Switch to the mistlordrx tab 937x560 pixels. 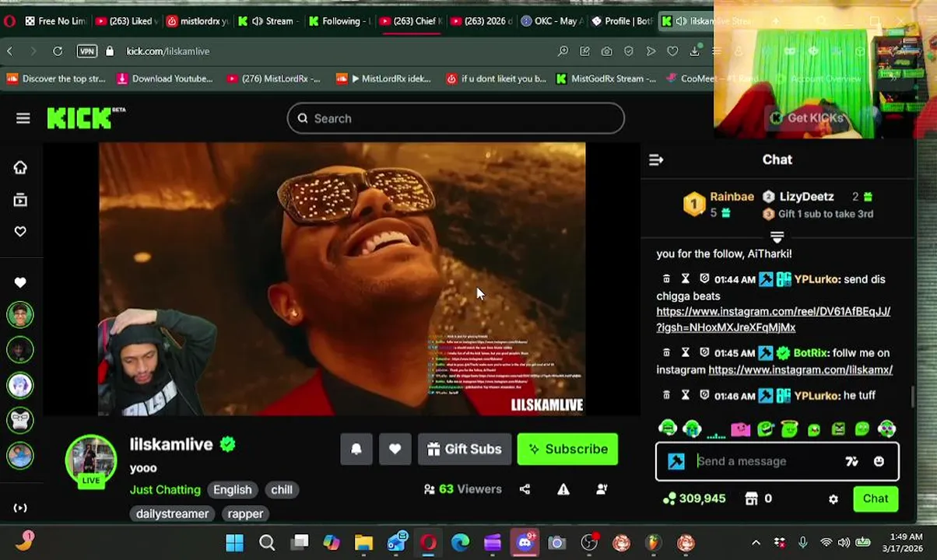[197, 21]
